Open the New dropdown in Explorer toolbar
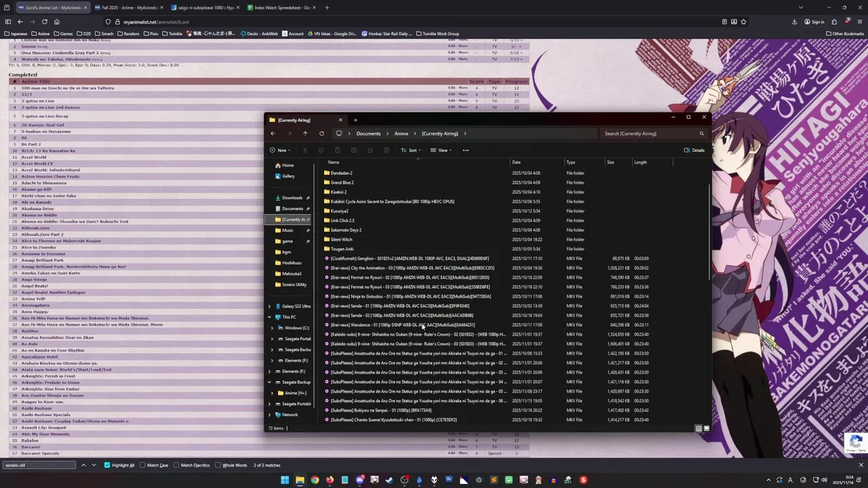The width and height of the screenshot is (868, 488). [280, 150]
